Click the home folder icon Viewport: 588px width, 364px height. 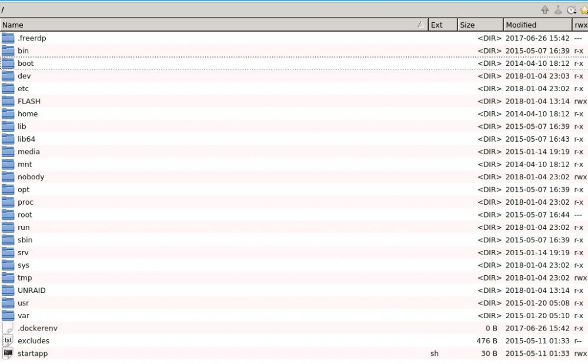[8, 113]
